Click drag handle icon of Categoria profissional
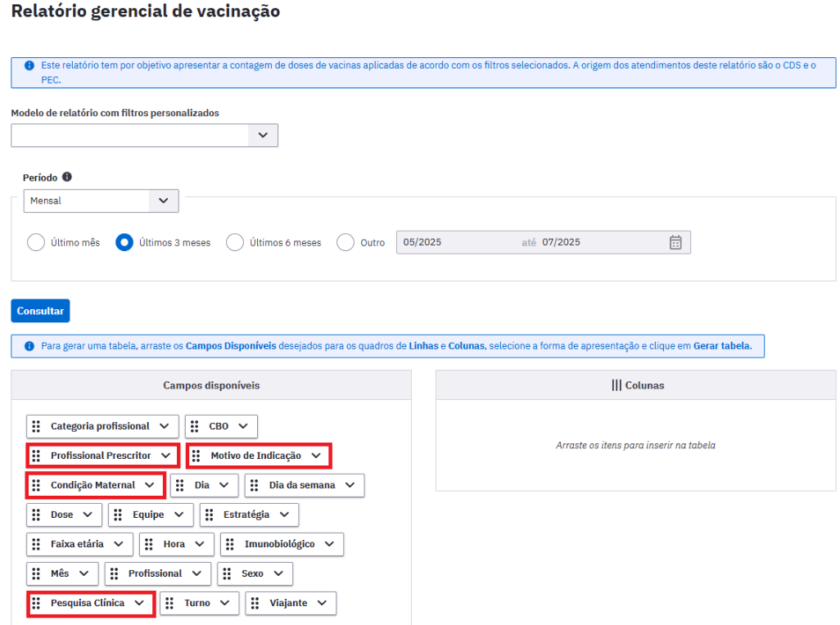The width and height of the screenshot is (840, 625). 36,426
